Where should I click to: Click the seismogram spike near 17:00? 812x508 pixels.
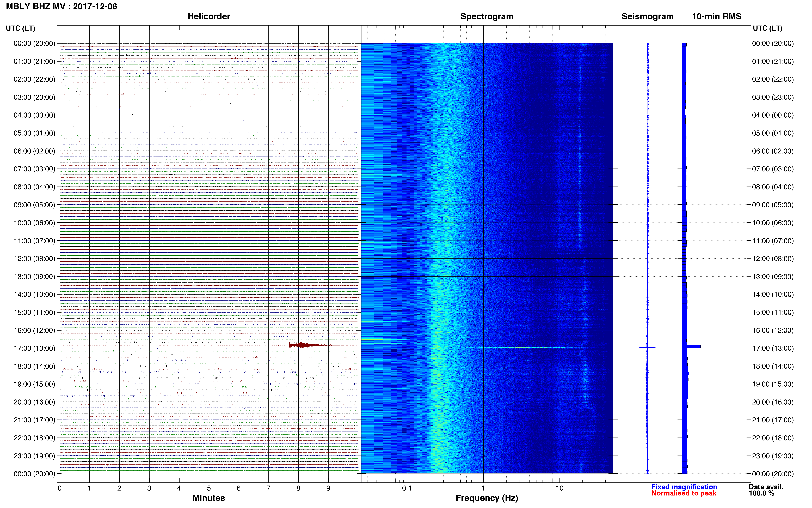click(x=648, y=347)
